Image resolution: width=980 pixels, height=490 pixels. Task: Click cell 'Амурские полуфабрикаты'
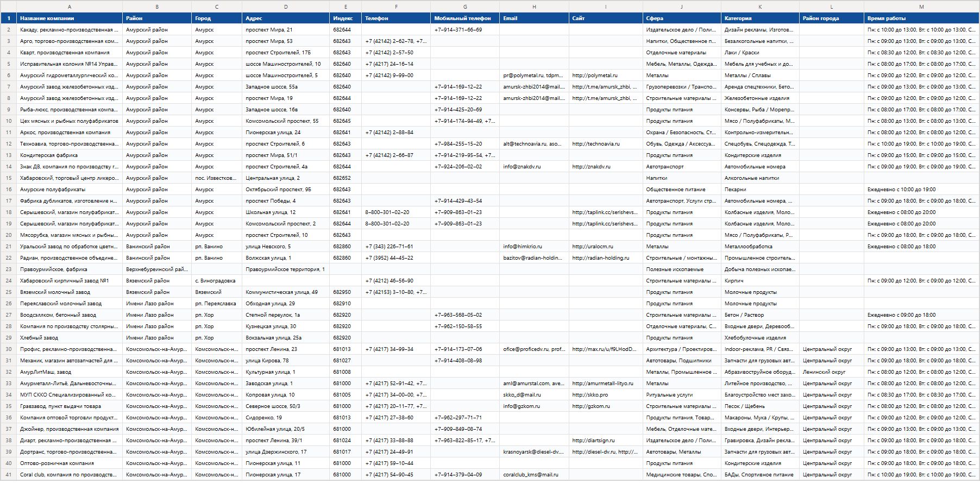[70, 190]
